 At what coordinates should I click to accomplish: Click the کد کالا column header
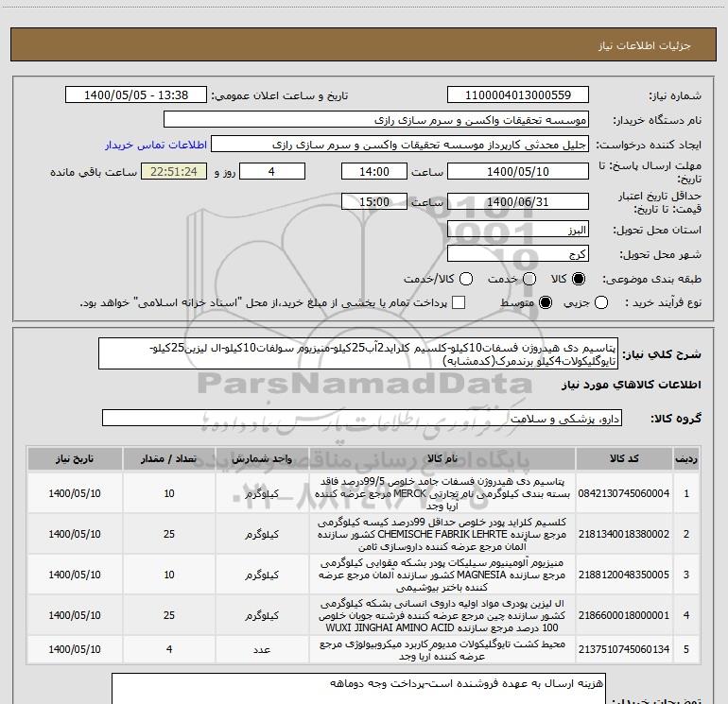pyautogui.click(x=624, y=458)
